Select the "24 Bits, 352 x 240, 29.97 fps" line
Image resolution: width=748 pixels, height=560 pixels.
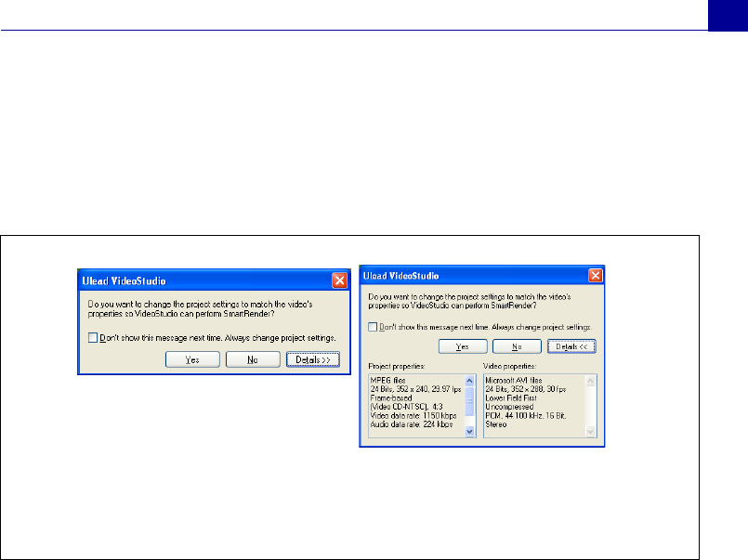(415, 389)
